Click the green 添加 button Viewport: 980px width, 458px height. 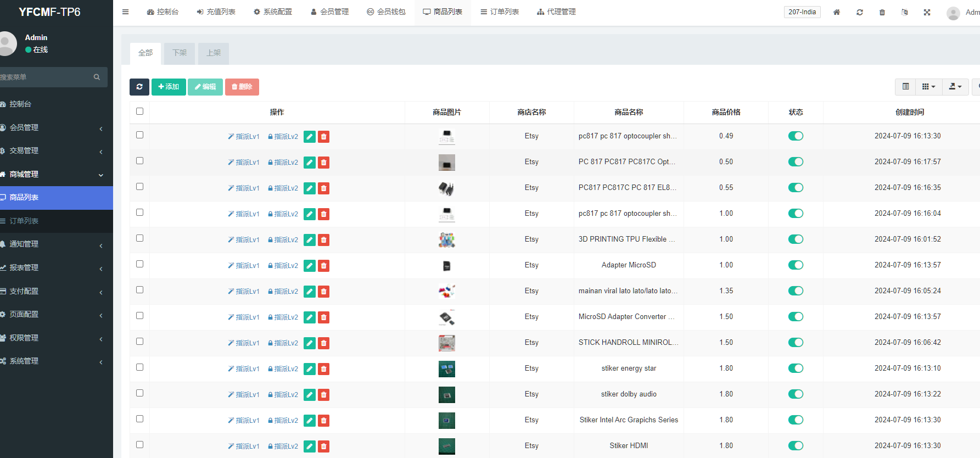point(169,87)
